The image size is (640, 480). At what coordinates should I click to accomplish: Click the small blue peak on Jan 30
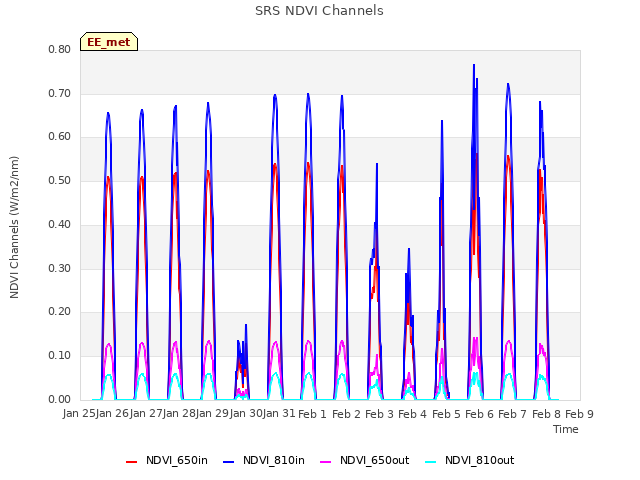tap(246, 326)
